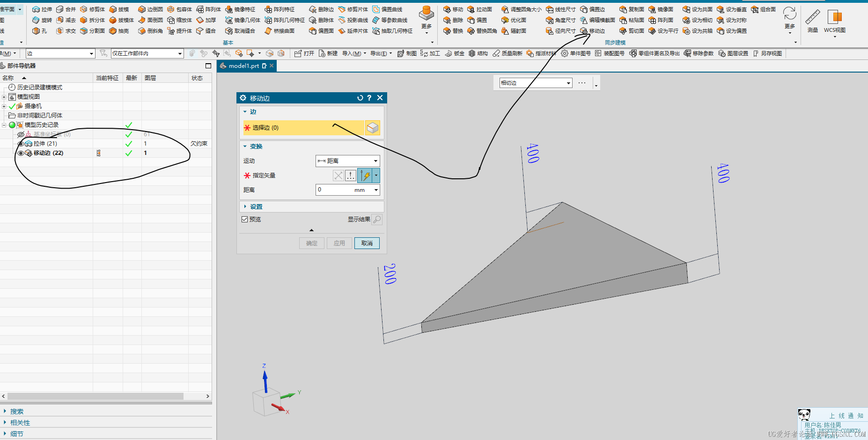Open the 测量 (Measure) tool

(x=813, y=21)
